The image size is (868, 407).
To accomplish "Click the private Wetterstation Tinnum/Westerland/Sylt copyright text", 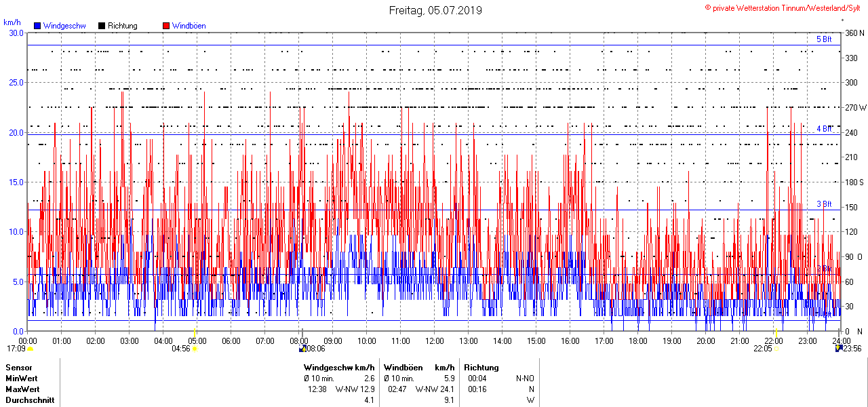I will (783, 7).
